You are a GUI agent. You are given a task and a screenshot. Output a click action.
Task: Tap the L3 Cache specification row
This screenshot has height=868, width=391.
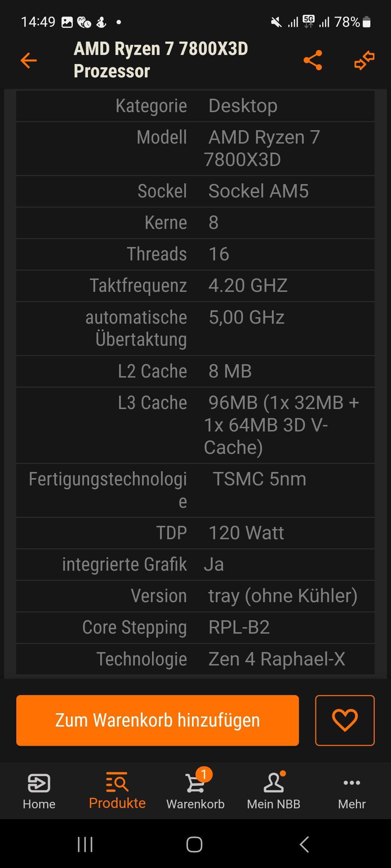pyautogui.click(x=195, y=425)
